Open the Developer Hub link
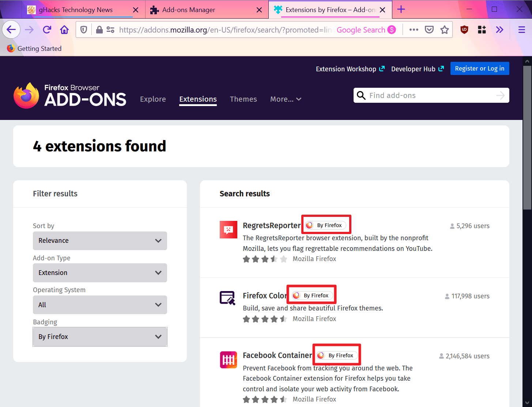 pyautogui.click(x=417, y=69)
